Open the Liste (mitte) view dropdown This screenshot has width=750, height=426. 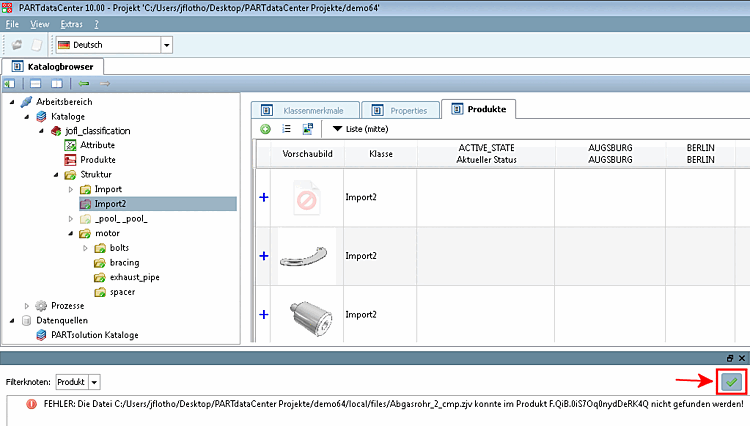coord(360,129)
